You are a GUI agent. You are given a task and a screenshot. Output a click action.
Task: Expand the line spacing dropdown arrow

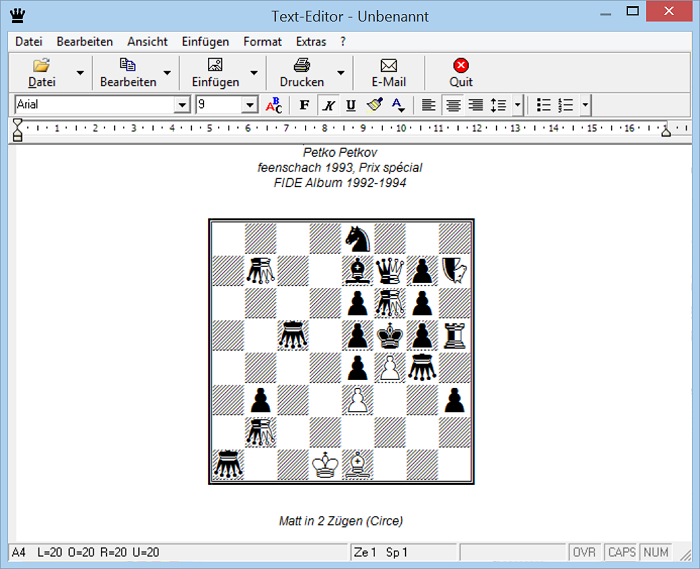click(x=517, y=105)
